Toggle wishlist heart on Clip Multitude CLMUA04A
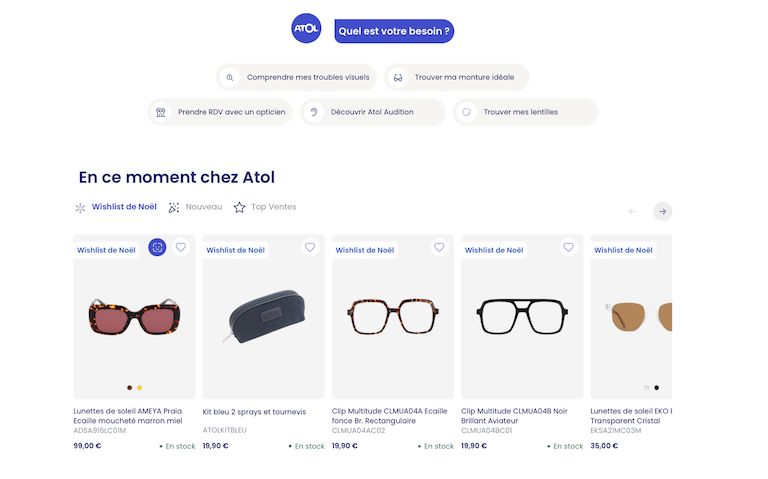Image resolution: width=768 pixels, height=479 pixels. tap(439, 247)
